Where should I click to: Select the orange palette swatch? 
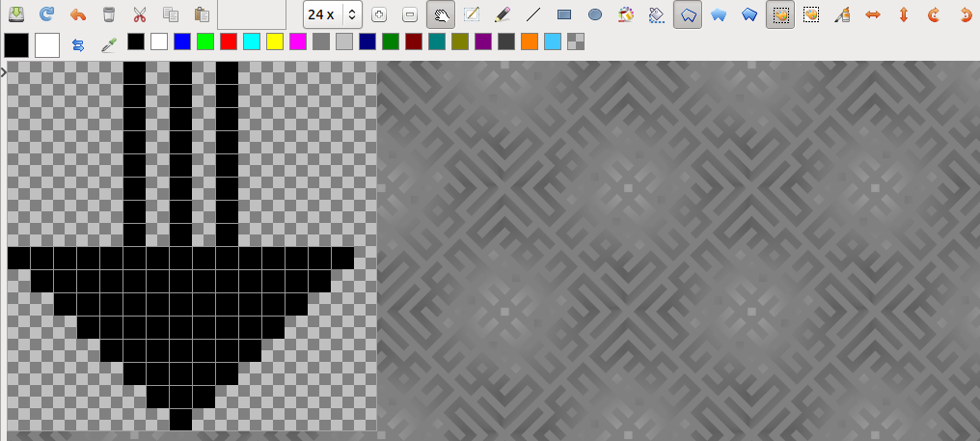(x=530, y=41)
